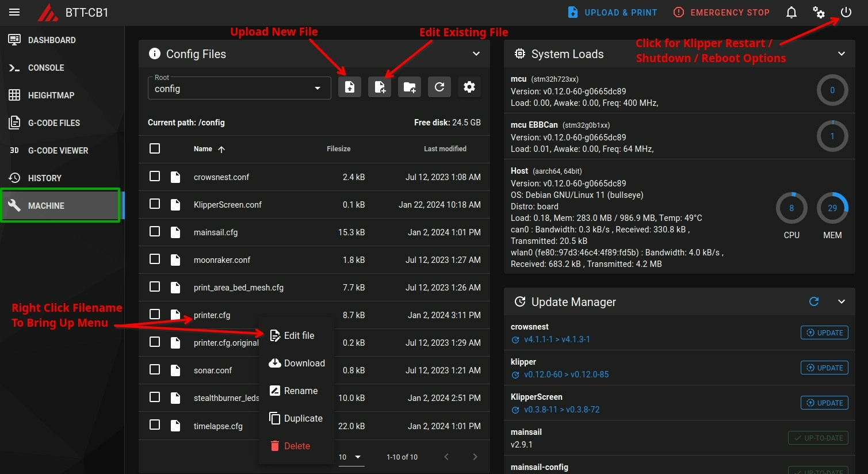
Task: Click the Create New File icon button
Action: [380, 87]
